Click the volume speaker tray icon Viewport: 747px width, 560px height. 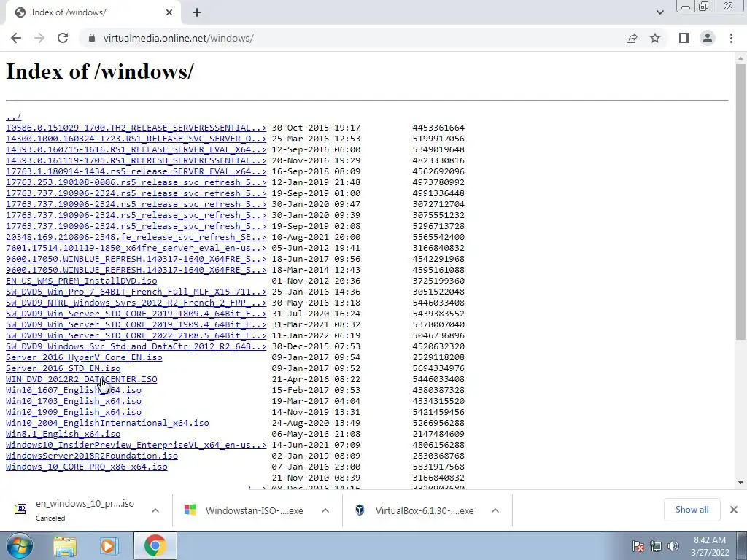tap(673, 545)
